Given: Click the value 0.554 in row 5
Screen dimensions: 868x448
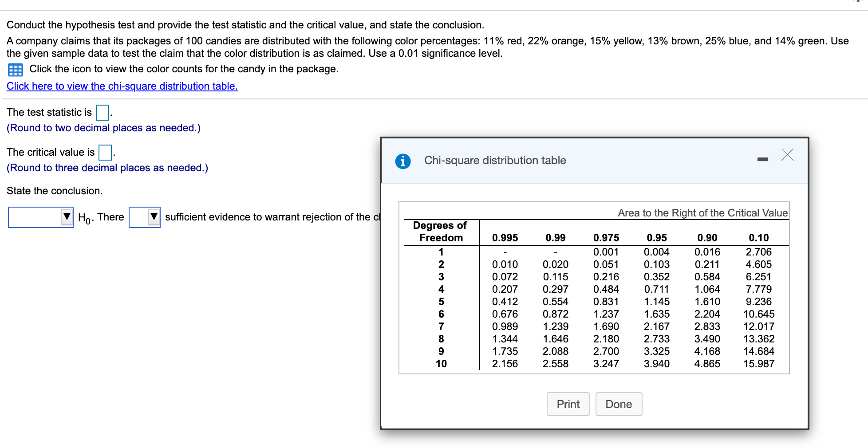Looking at the screenshot, I should (556, 302).
